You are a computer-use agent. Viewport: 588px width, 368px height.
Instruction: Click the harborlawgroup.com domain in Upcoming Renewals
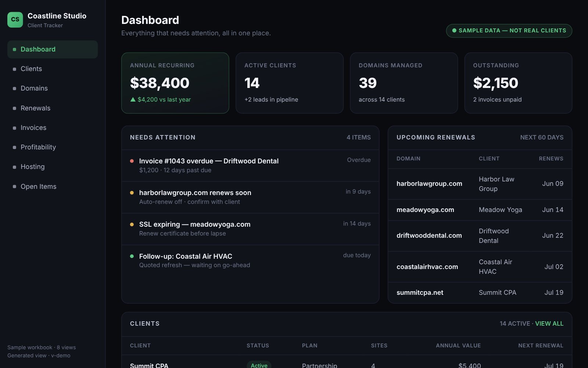(x=429, y=184)
